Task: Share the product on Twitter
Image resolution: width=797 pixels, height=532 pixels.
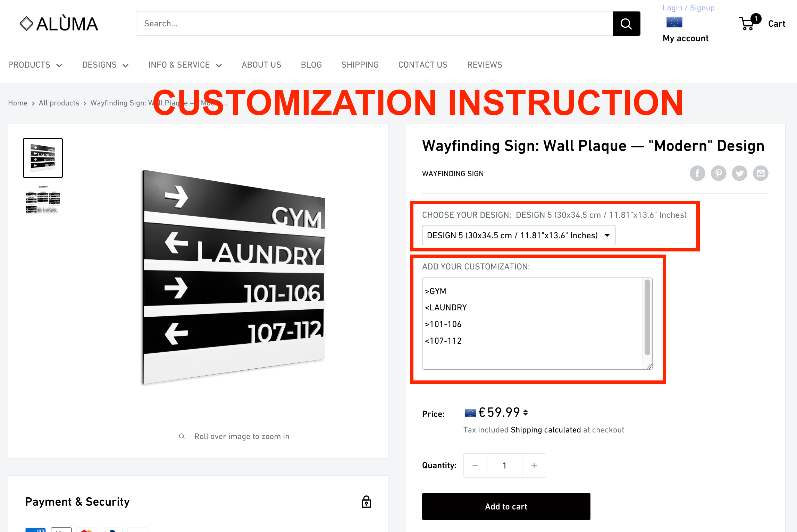Action: (x=739, y=173)
